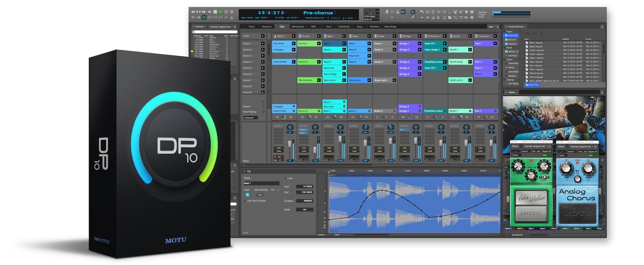Click the cyan clip Color swatch

248,195
